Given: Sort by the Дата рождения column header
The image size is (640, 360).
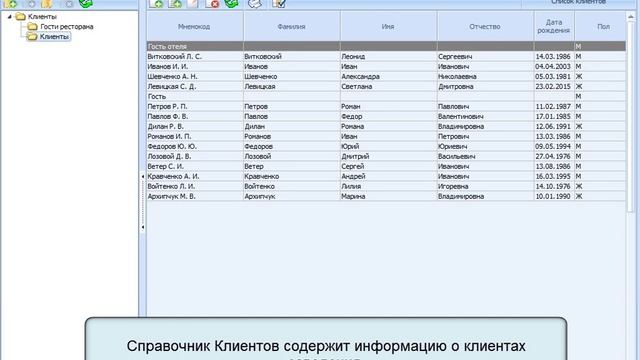Looking at the screenshot, I should tap(554, 26).
